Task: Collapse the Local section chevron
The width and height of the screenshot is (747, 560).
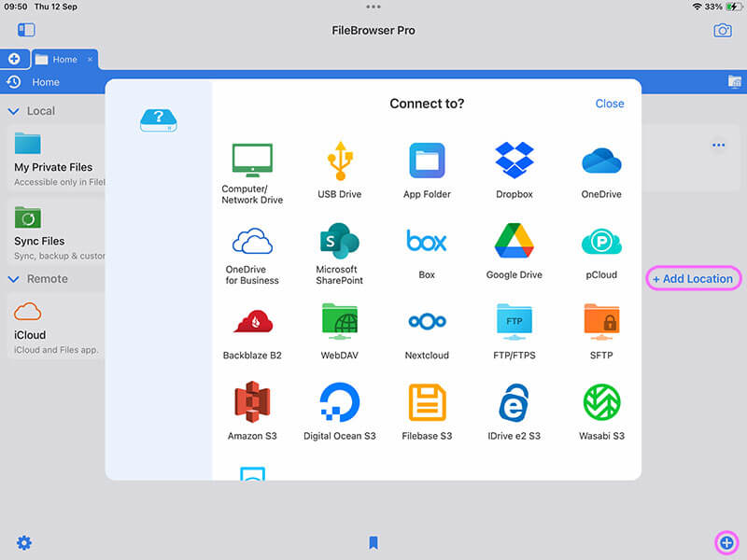Action: click(x=13, y=111)
